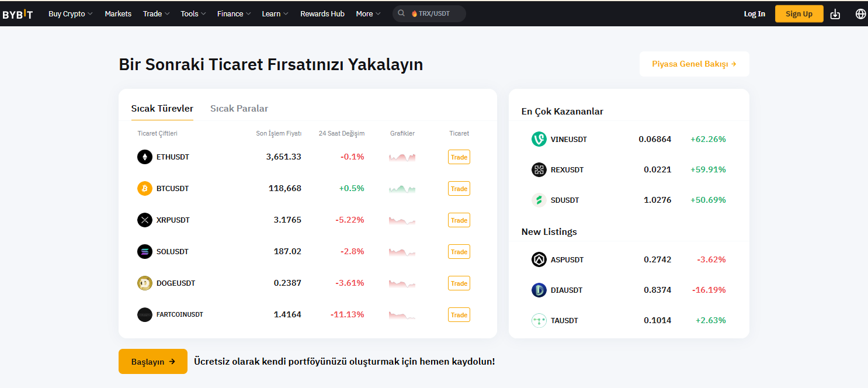This screenshot has height=388, width=868.
Task: Click the BTC price 118,668
Action: 284,188
